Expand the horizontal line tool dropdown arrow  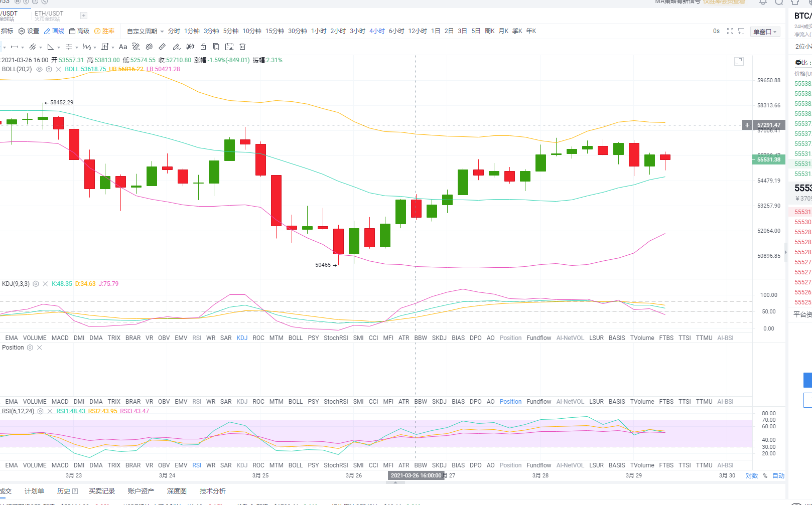(23, 47)
